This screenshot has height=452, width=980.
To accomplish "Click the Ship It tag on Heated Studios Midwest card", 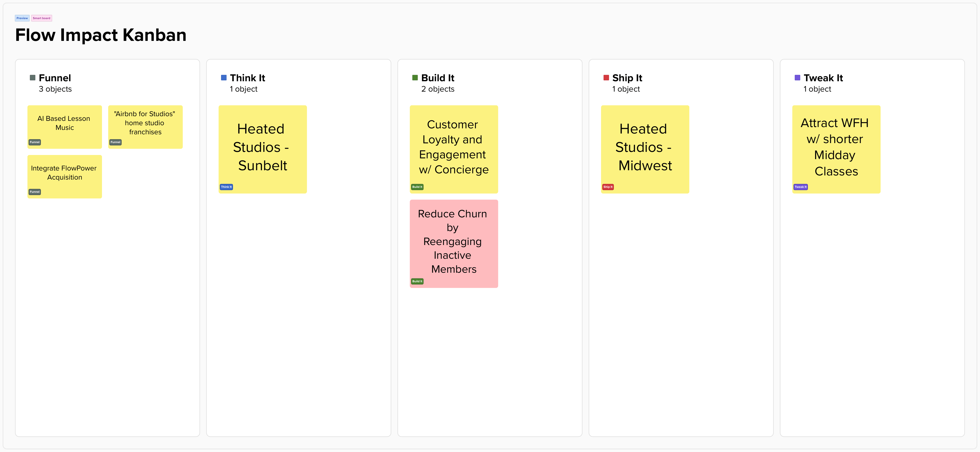I will 608,187.
